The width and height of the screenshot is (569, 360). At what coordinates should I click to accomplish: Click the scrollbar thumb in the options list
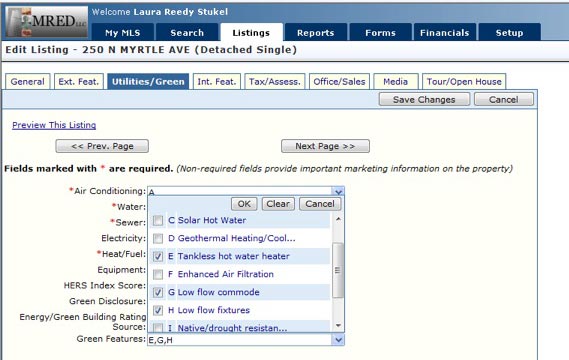coord(338,270)
